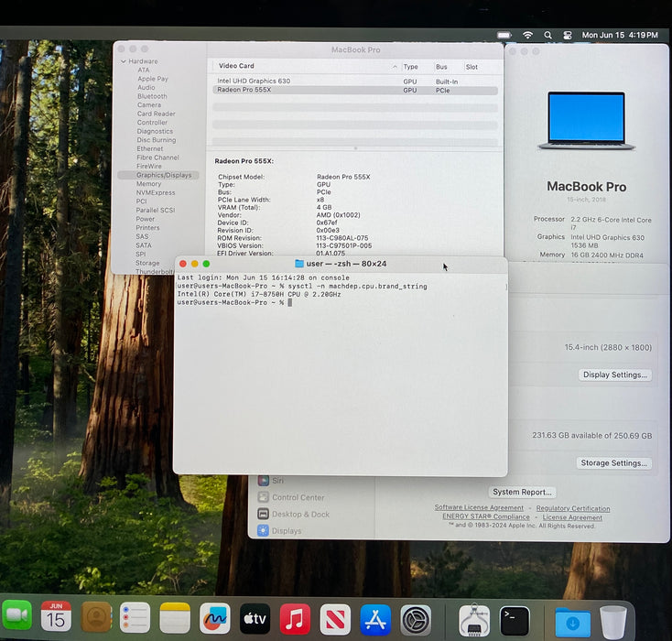Open the News app in the Dock

(x=335, y=620)
